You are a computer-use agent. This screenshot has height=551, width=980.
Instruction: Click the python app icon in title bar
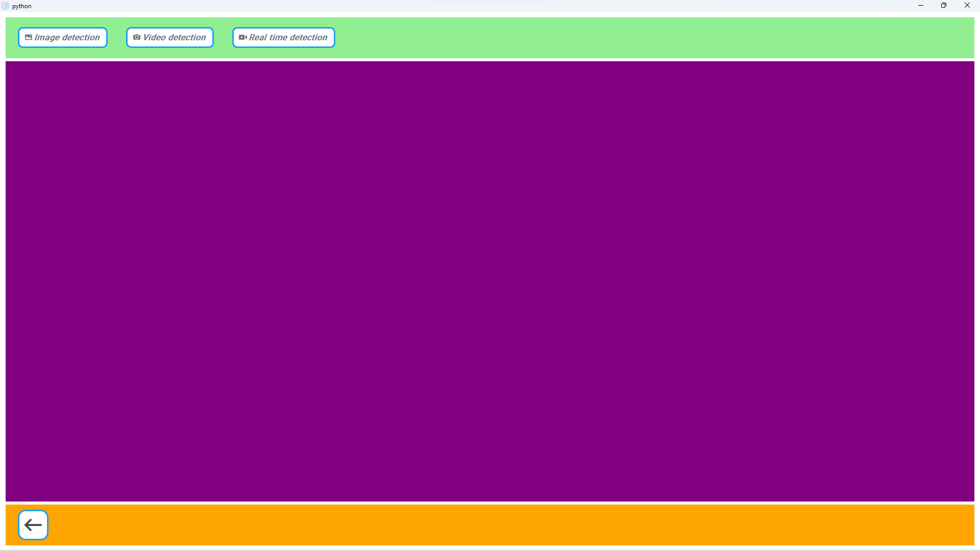[x=5, y=6]
